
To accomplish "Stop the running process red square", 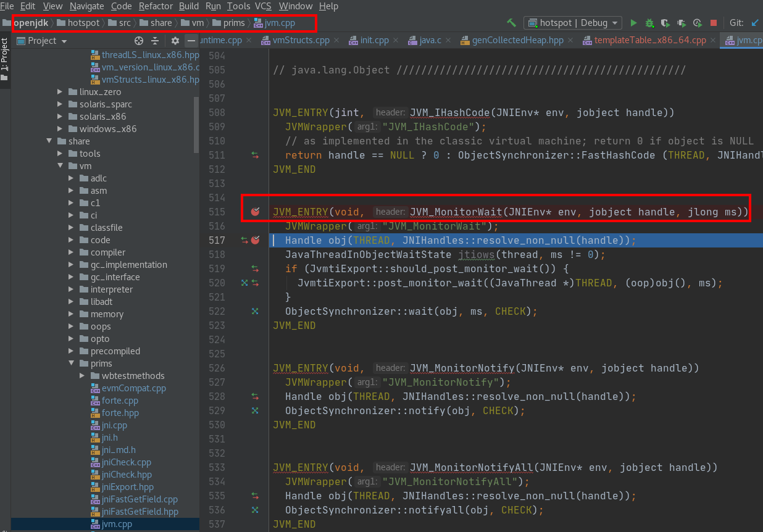I will pyautogui.click(x=714, y=23).
